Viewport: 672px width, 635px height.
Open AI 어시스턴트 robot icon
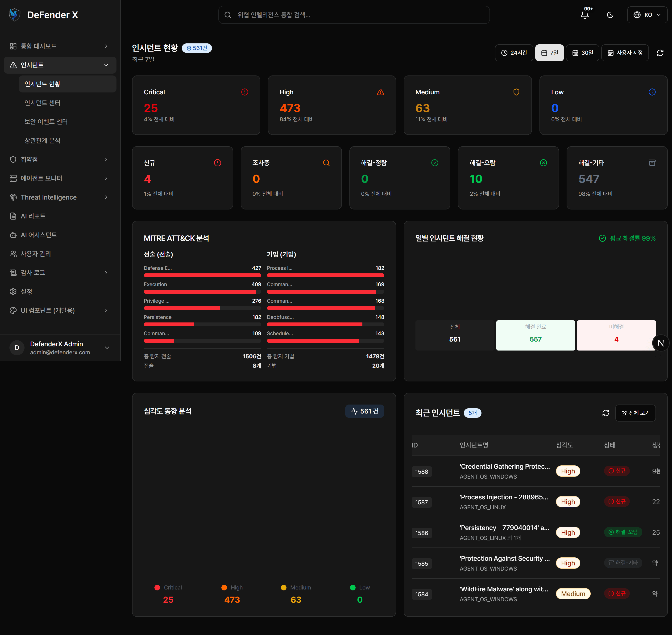[13, 235]
